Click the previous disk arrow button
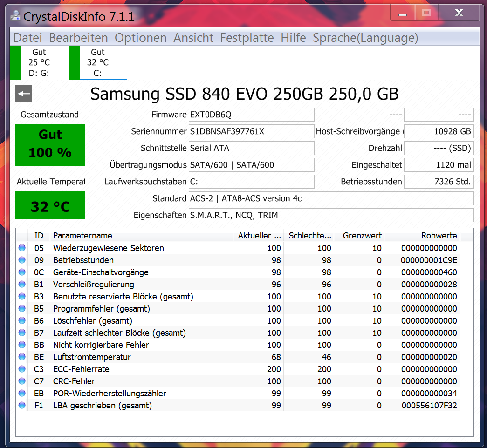487x448 pixels. point(24,94)
